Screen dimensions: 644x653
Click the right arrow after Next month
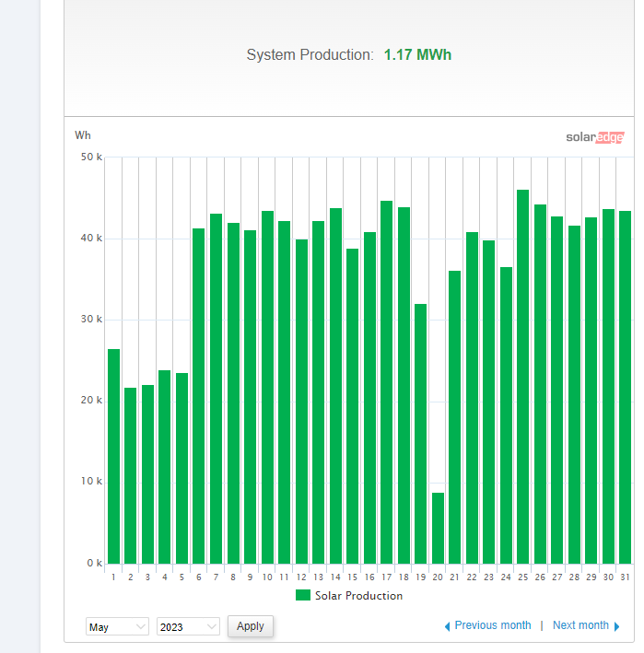[617, 626]
